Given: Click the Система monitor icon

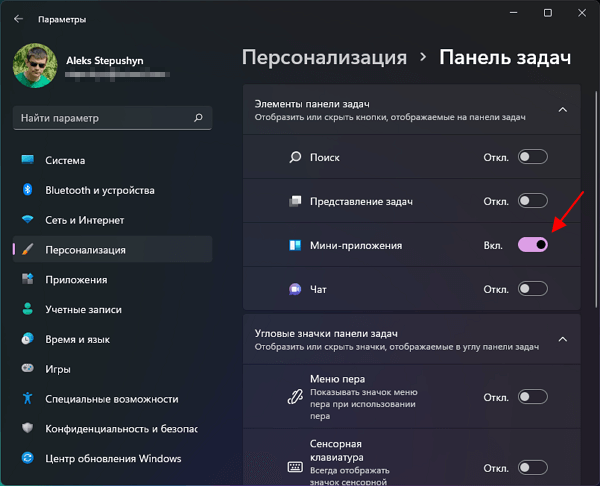Looking at the screenshot, I should point(28,160).
